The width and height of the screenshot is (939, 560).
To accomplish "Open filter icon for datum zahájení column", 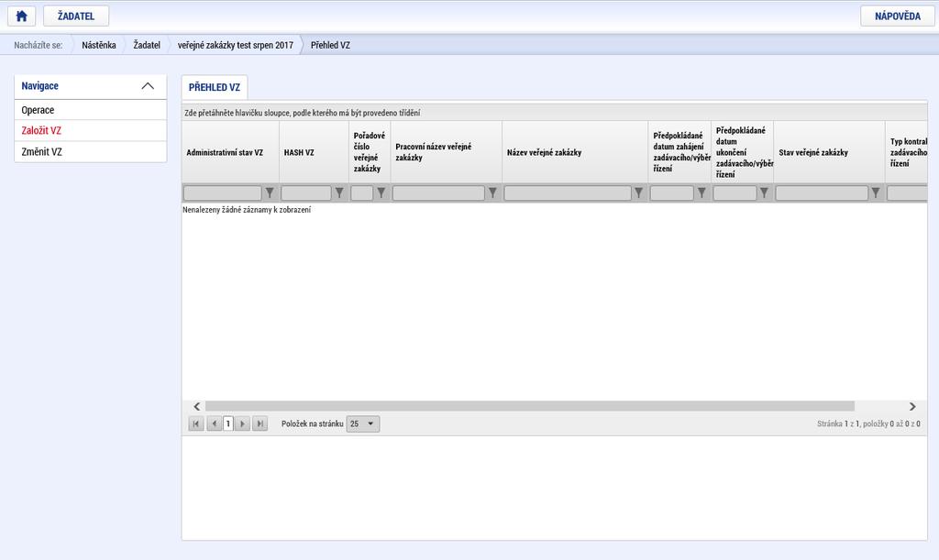I will [701, 192].
